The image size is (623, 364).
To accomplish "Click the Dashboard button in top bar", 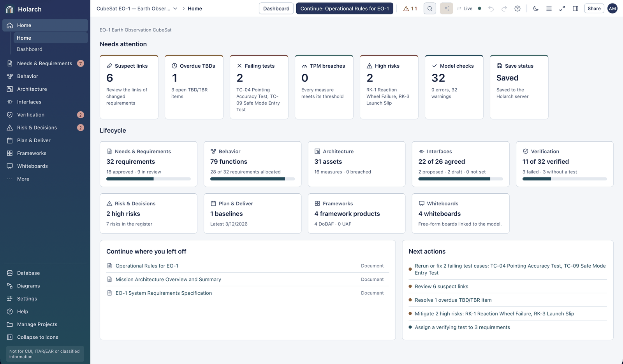I will [276, 9].
